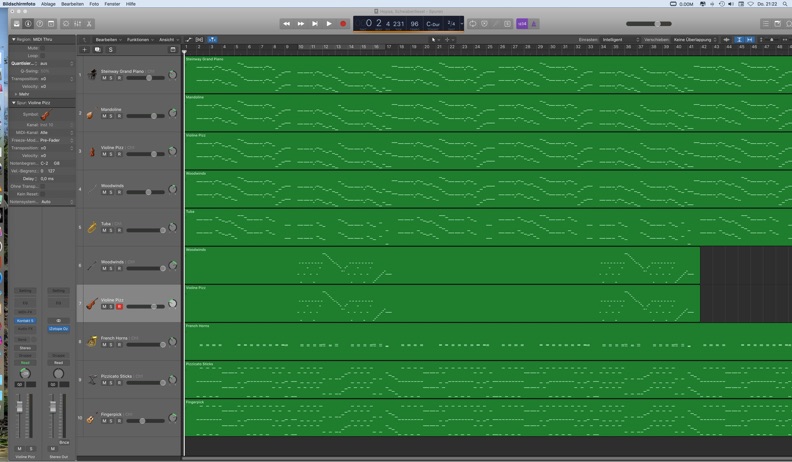Click the Steinway Grand Piano track icon
The image size is (792, 462).
click(92, 74)
